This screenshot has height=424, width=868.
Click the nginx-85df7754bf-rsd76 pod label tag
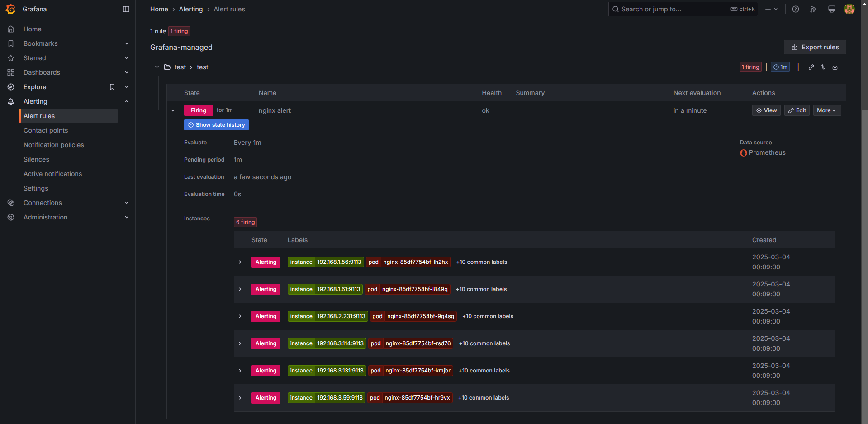(x=411, y=343)
